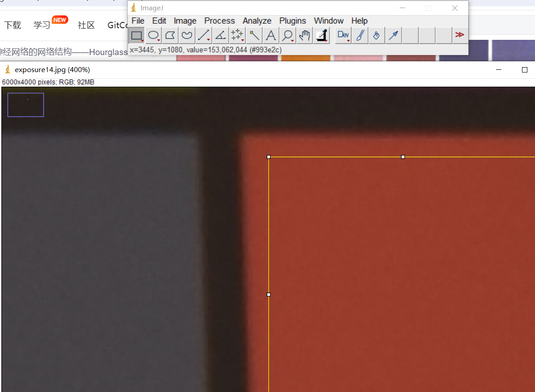The width and height of the screenshot is (535, 392).
Task: Choose the Multi-point tool
Action: coord(237,35)
